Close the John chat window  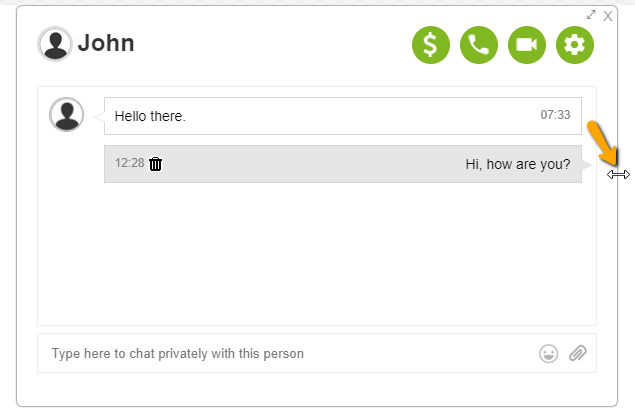(608, 15)
